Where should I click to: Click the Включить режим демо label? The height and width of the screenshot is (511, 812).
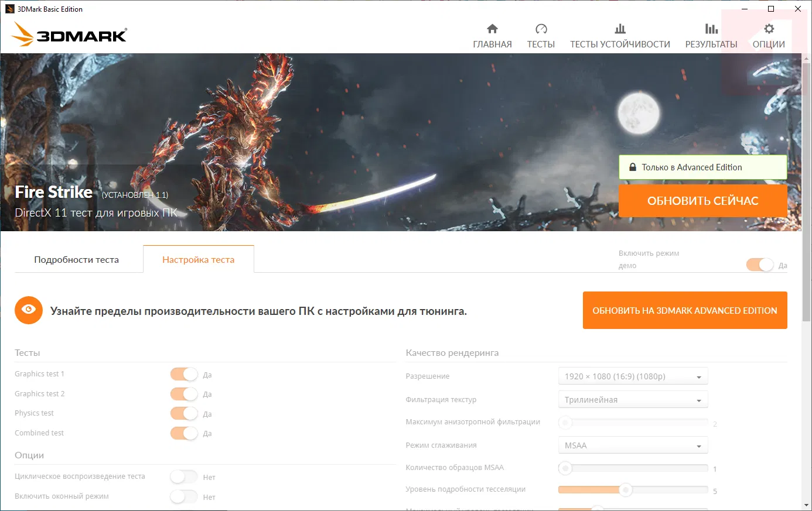point(649,259)
